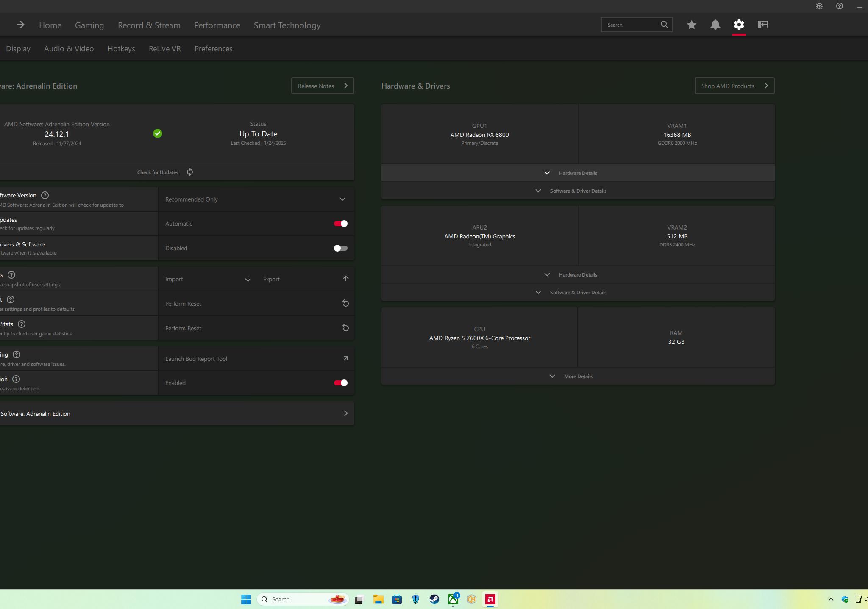Image resolution: width=868 pixels, height=609 pixels.
Task: Open the Xbox app from the taskbar
Action: click(453, 599)
